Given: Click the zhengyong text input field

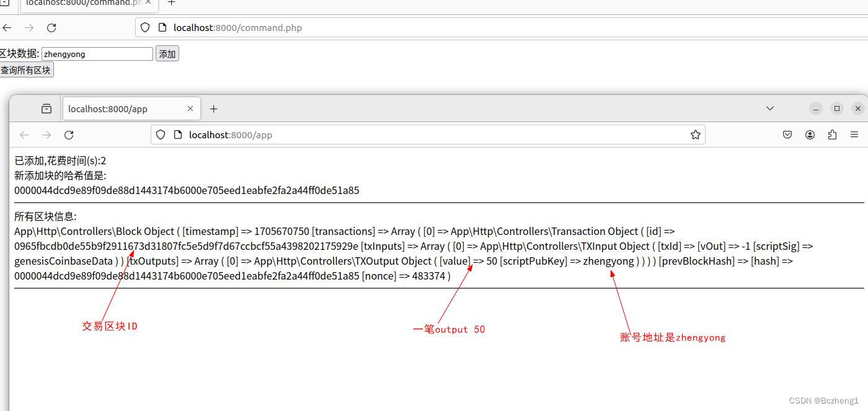Looking at the screenshot, I should click(96, 53).
